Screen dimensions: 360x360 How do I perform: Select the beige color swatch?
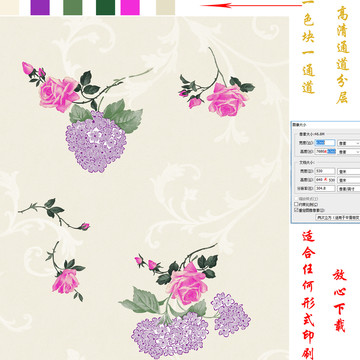pyautogui.click(x=166, y=7)
